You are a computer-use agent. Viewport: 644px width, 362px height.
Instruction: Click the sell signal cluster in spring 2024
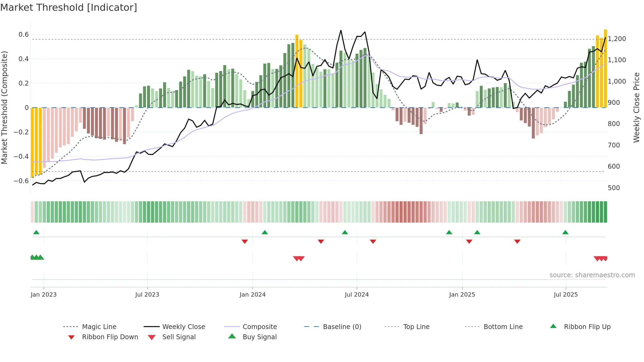click(x=299, y=259)
